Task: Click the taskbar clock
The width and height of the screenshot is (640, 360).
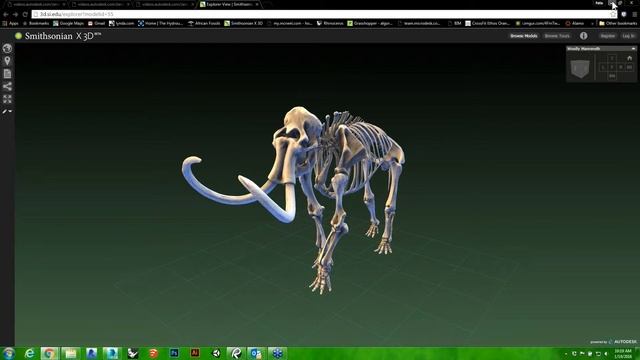Action: [623, 353]
